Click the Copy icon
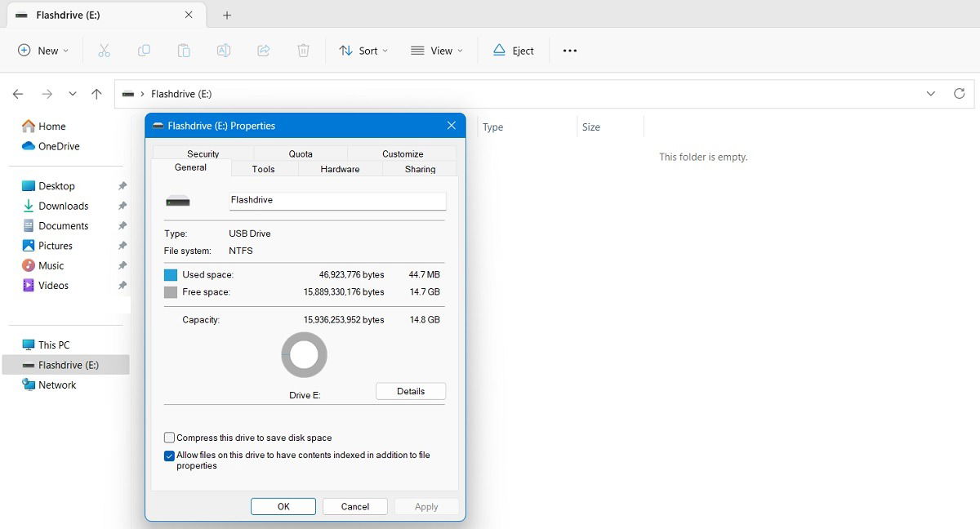The width and height of the screenshot is (980, 529). point(144,50)
